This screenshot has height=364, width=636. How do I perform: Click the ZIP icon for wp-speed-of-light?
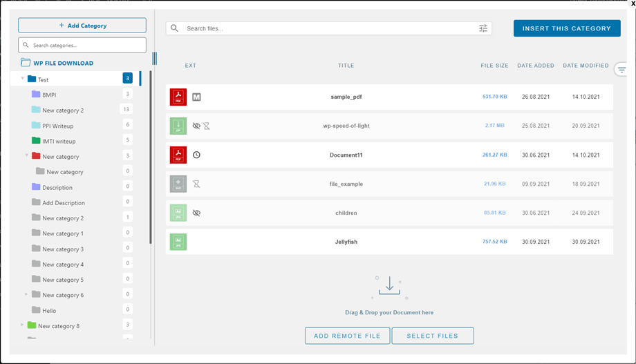pyautogui.click(x=178, y=126)
